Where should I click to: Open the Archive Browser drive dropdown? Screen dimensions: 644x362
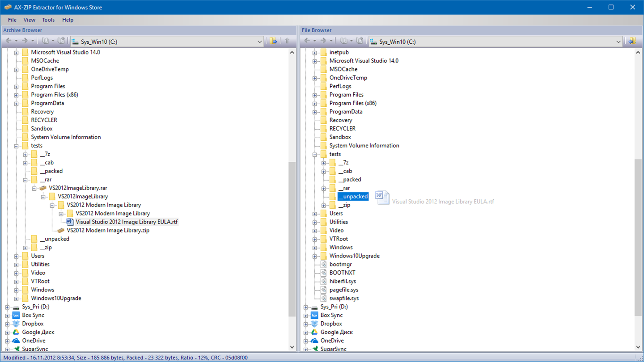click(259, 42)
